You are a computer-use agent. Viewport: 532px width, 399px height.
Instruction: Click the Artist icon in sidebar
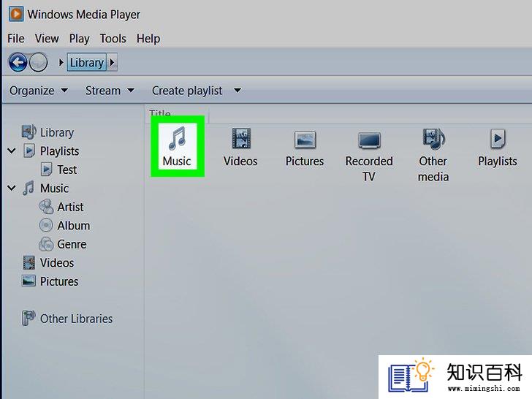[46, 207]
